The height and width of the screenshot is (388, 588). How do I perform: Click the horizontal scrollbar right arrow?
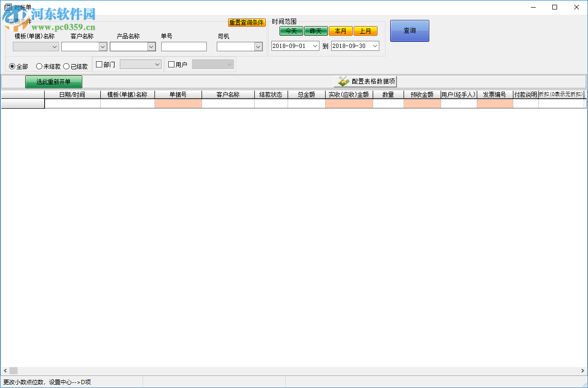(x=583, y=370)
